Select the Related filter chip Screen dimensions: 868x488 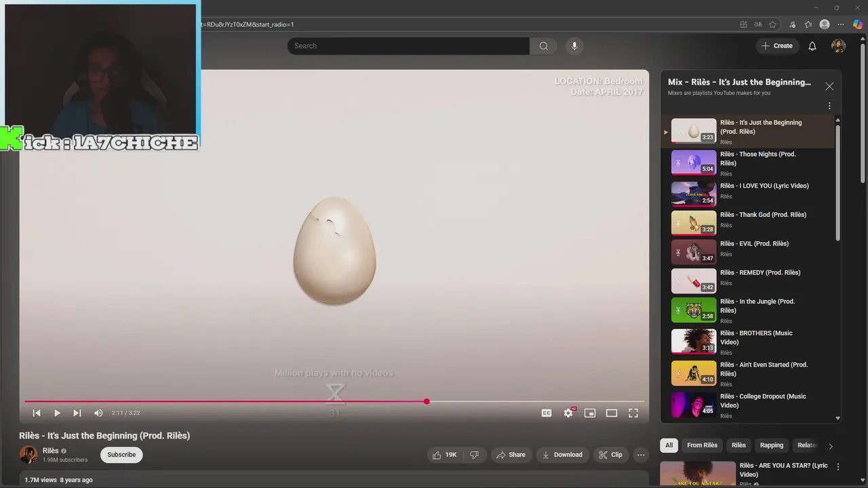tap(806, 445)
